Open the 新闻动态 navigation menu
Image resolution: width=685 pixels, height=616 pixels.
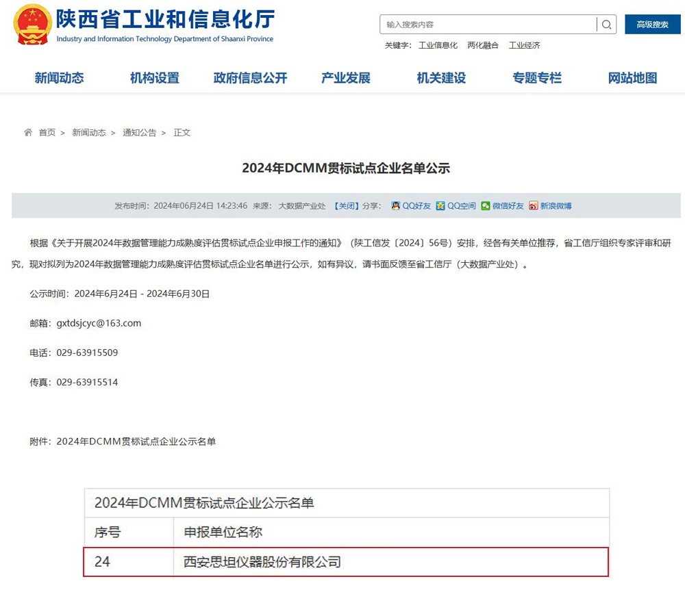tap(59, 78)
